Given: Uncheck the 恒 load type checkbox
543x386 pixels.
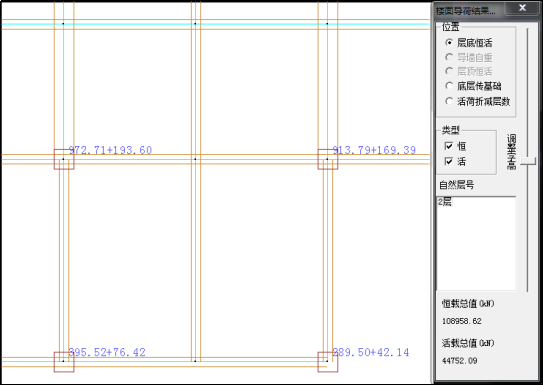Looking at the screenshot, I should [x=449, y=146].
